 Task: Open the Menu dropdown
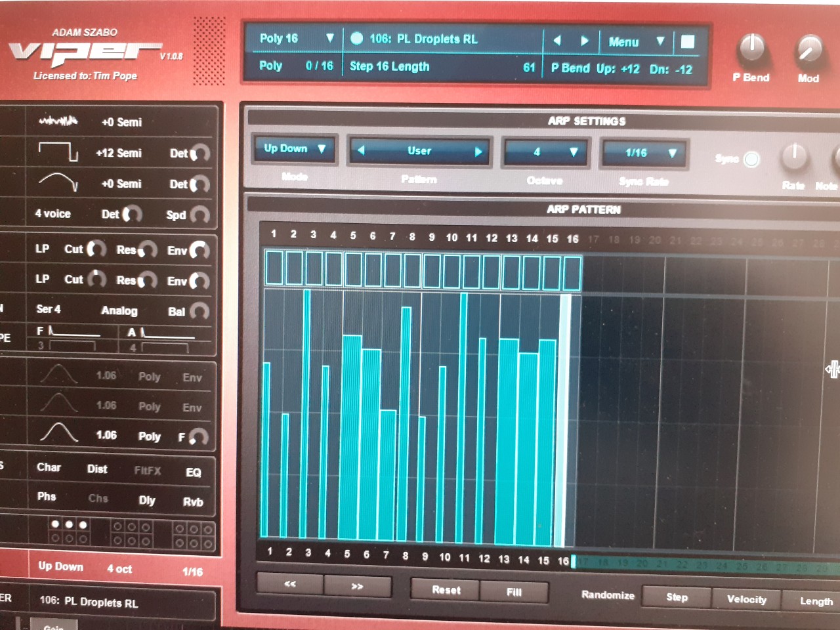tap(636, 41)
